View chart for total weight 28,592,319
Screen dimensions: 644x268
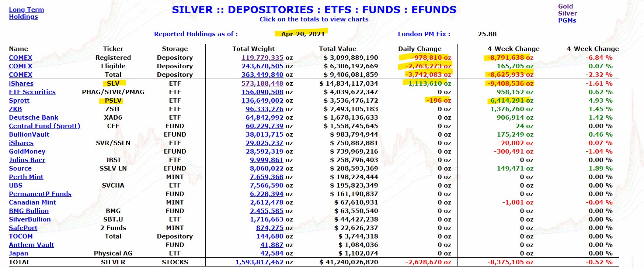[x=265, y=151]
